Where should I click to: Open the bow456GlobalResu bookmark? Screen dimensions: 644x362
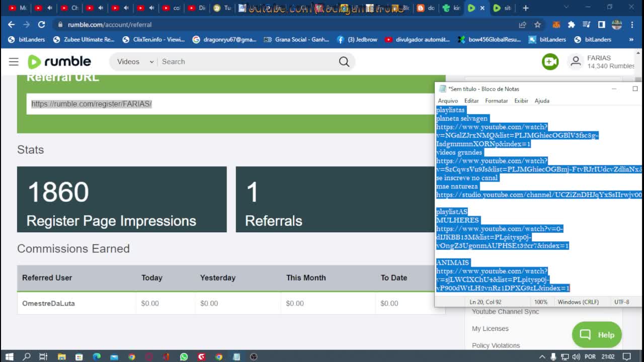pyautogui.click(x=489, y=39)
